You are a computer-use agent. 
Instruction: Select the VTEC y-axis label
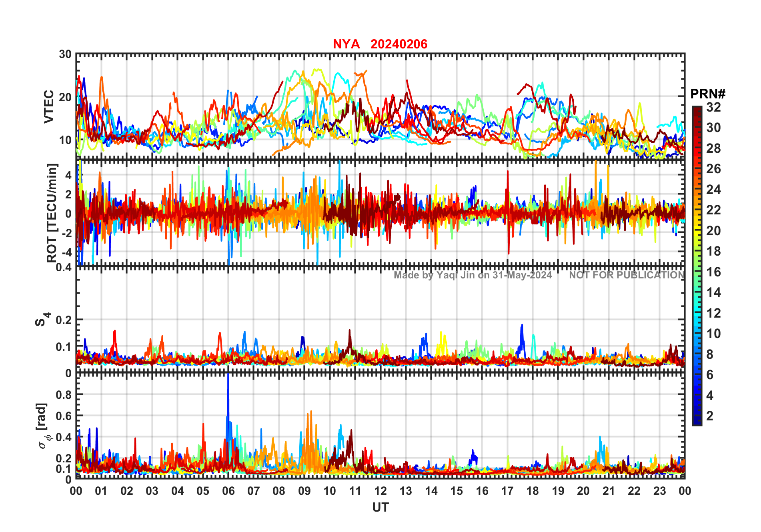click(x=49, y=106)
